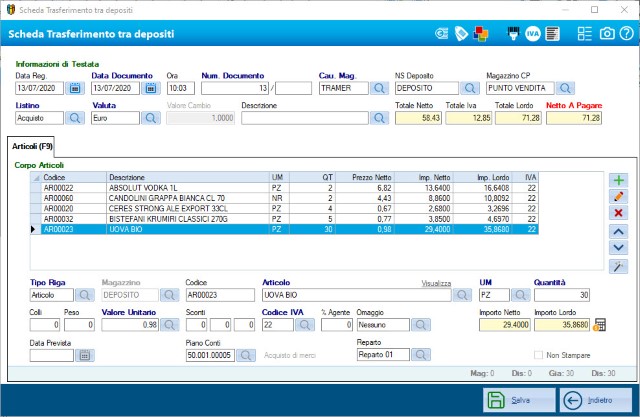Open lookup for Reparto field
The image size is (640, 417).
point(421,355)
